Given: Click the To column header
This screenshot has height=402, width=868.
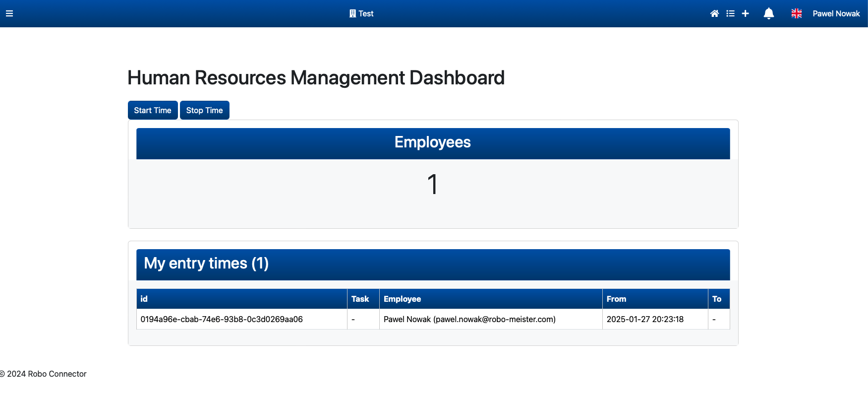Looking at the screenshot, I should [719, 299].
